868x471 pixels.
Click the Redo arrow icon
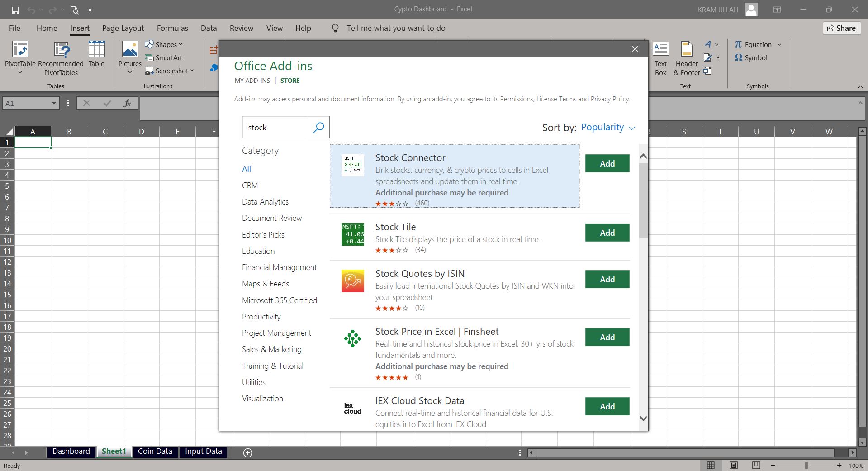(52, 10)
